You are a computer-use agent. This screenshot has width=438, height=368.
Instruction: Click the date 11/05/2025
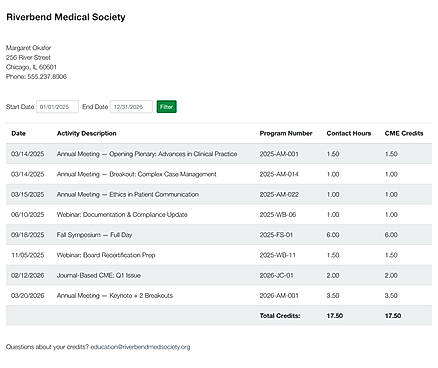pyautogui.click(x=28, y=255)
